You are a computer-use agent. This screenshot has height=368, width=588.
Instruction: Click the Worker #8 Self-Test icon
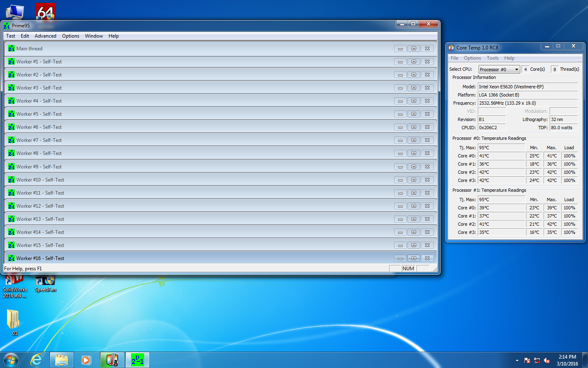11,153
